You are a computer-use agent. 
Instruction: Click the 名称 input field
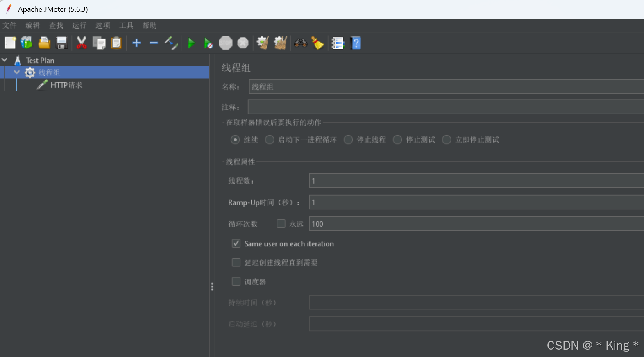point(446,86)
